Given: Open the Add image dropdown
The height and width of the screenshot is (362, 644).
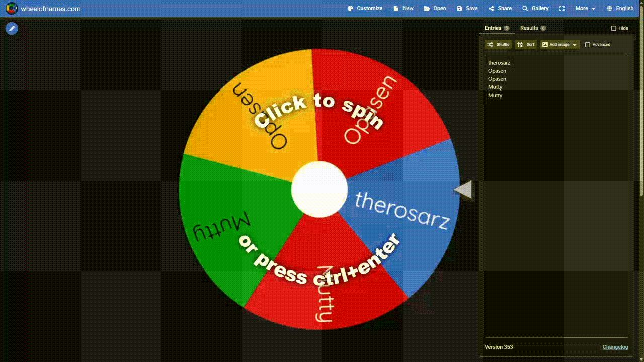Looking at the screenshot, I should coord(559,45).
